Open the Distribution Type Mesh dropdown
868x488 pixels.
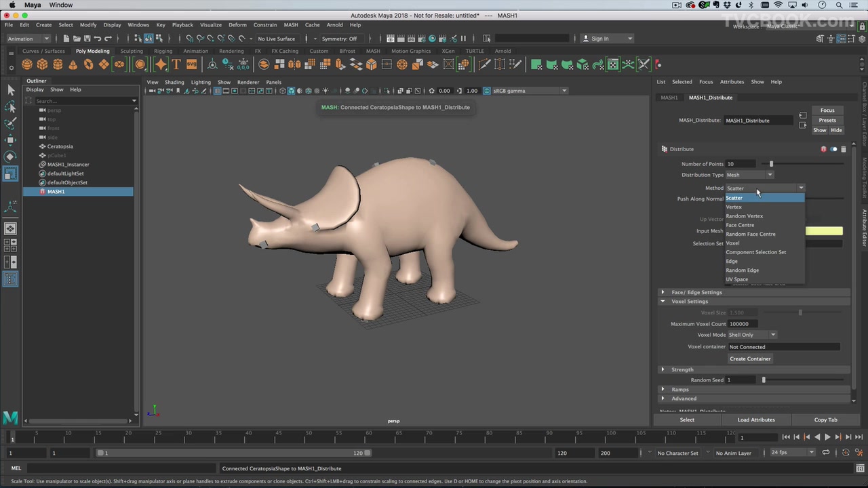point(749,175)
